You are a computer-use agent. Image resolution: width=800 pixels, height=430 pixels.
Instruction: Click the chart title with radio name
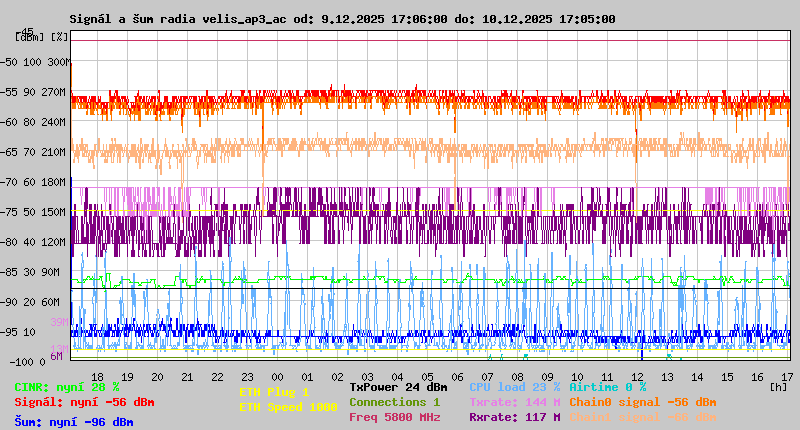pyautogui.click(x=342, y=19)
